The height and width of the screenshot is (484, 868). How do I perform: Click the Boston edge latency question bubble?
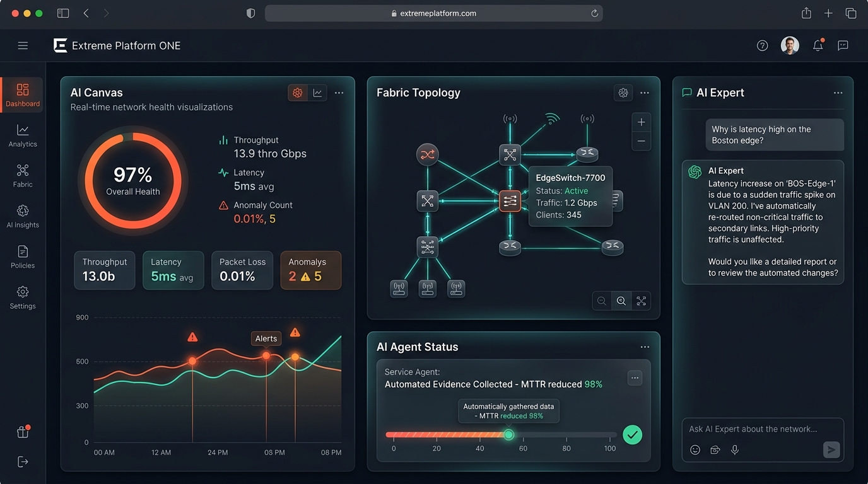click(775, 135)
